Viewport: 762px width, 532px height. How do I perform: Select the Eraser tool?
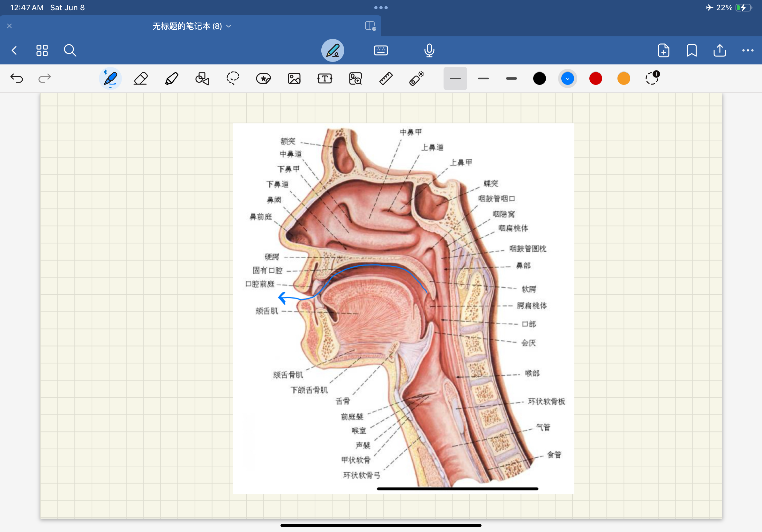tap(140, 78)
